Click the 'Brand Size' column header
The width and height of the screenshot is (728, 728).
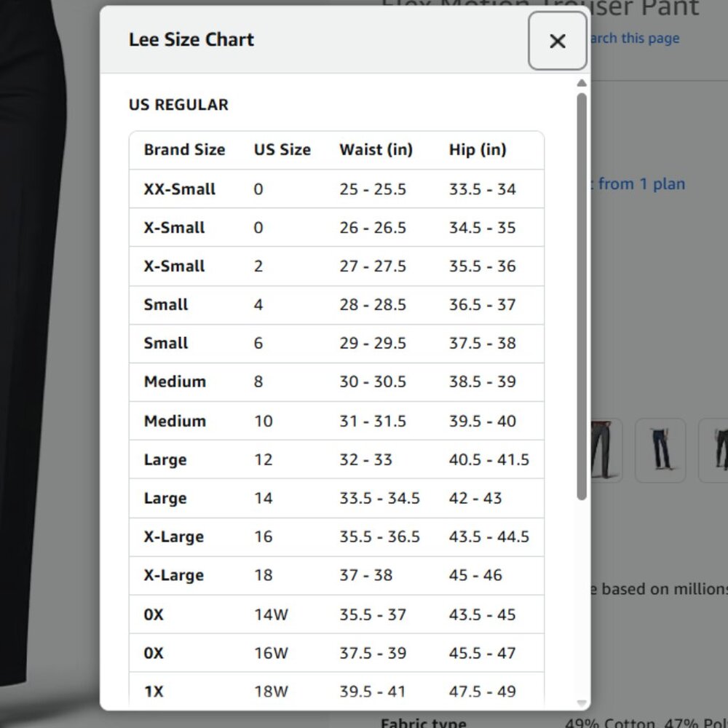click(x=184, y=149)
